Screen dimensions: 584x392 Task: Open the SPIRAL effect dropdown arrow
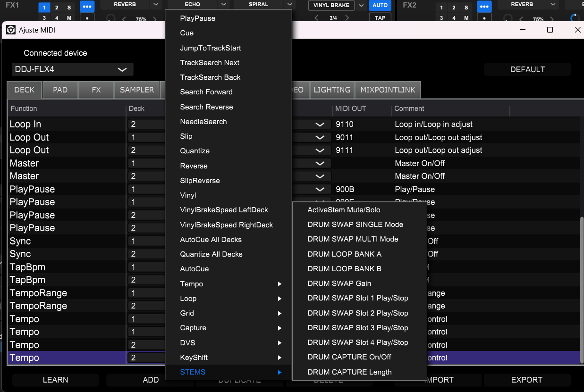pos(289,4)
